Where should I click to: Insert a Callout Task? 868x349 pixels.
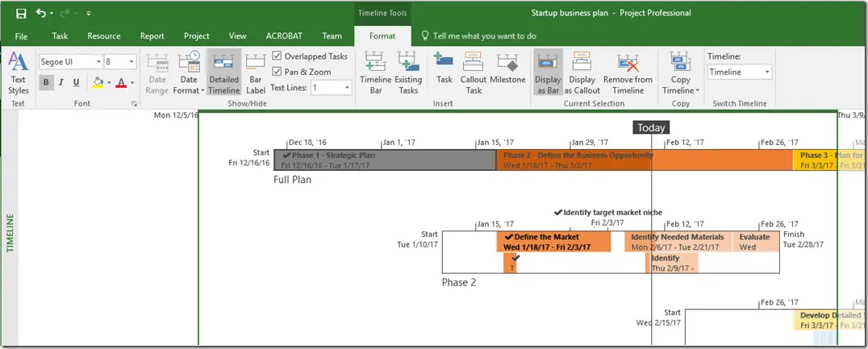click(x=474, y=73)
